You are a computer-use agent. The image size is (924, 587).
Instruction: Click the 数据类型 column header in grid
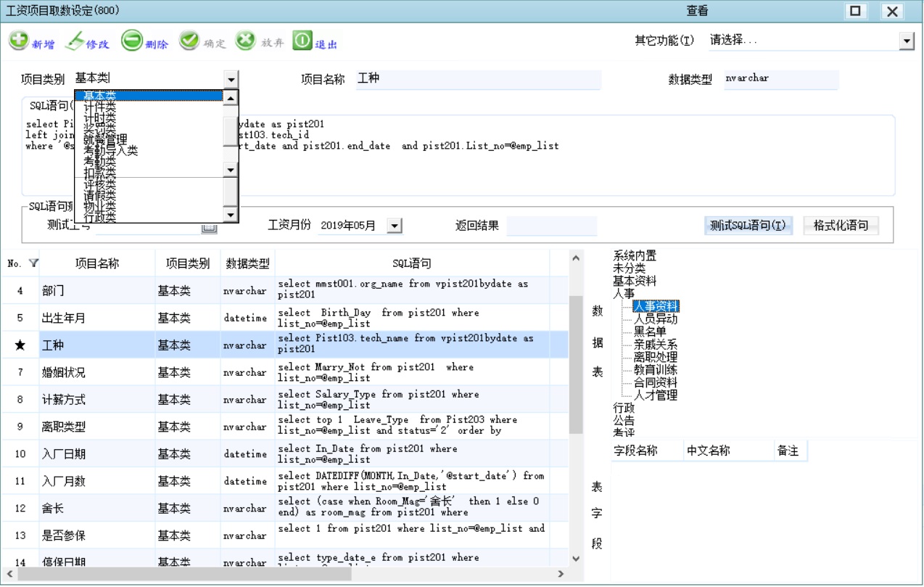pos(247,263)
